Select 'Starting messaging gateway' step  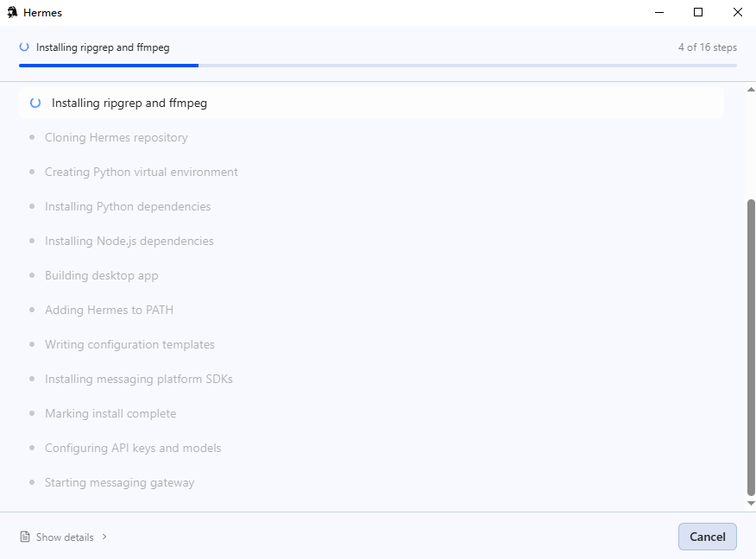(x=120, y=483)
